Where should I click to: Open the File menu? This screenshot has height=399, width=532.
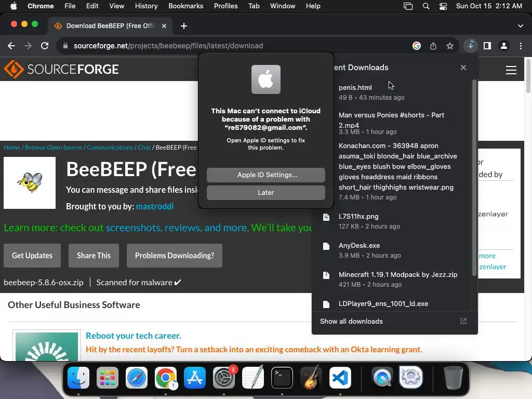pyautogui.click(x=70, y=6)
